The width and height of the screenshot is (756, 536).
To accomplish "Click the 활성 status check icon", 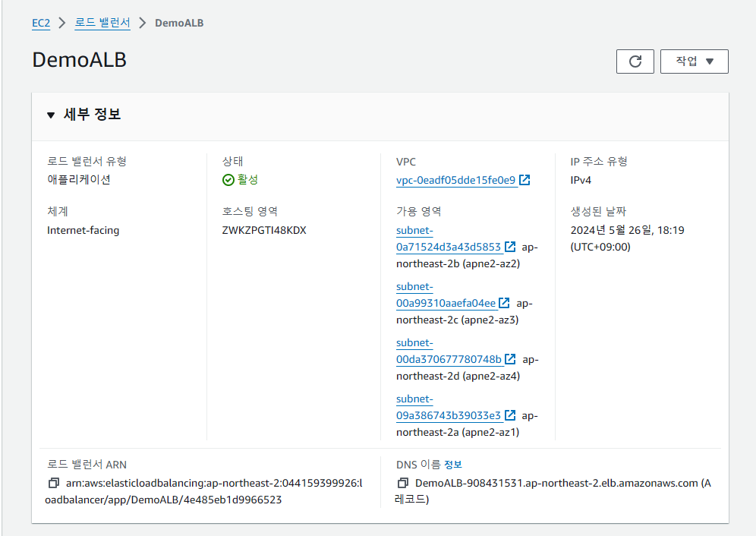I will pos(228,180).
